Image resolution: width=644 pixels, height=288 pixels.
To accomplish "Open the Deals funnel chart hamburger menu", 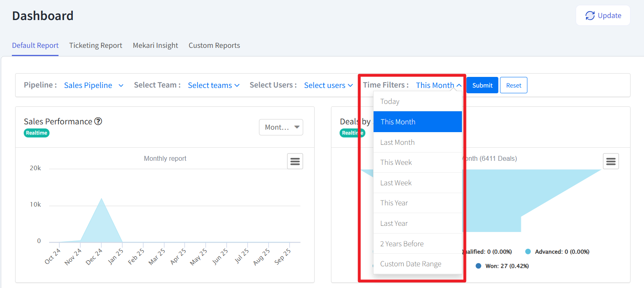I will tap(610, 162).
